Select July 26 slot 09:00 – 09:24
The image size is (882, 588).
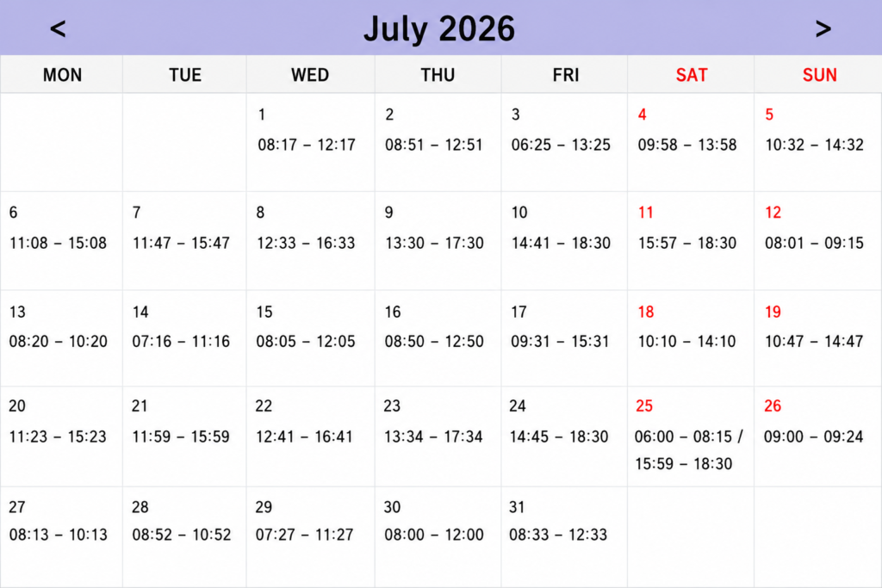point(813,436)
